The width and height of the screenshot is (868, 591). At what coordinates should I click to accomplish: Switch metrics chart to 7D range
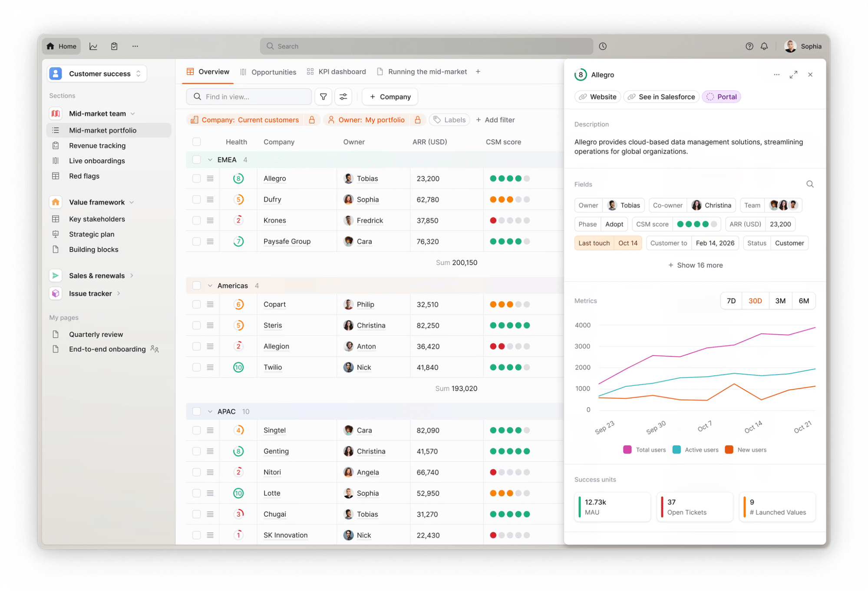click(x=731, y=300)
